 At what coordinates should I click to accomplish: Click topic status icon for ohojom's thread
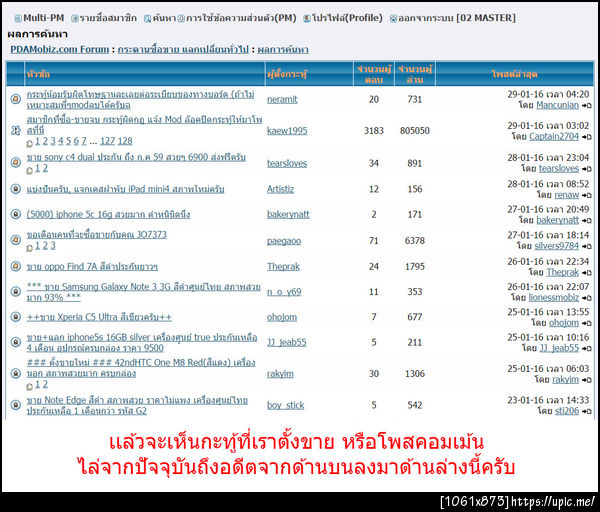(x=15, y=317)
